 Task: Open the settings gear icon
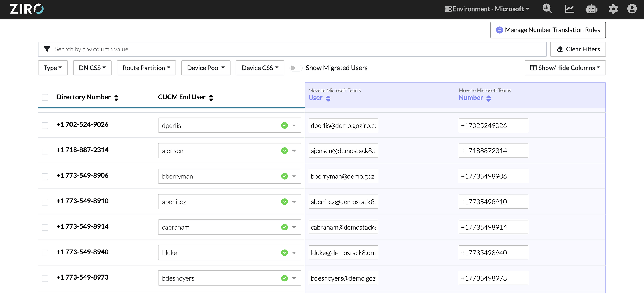point(613,9)
